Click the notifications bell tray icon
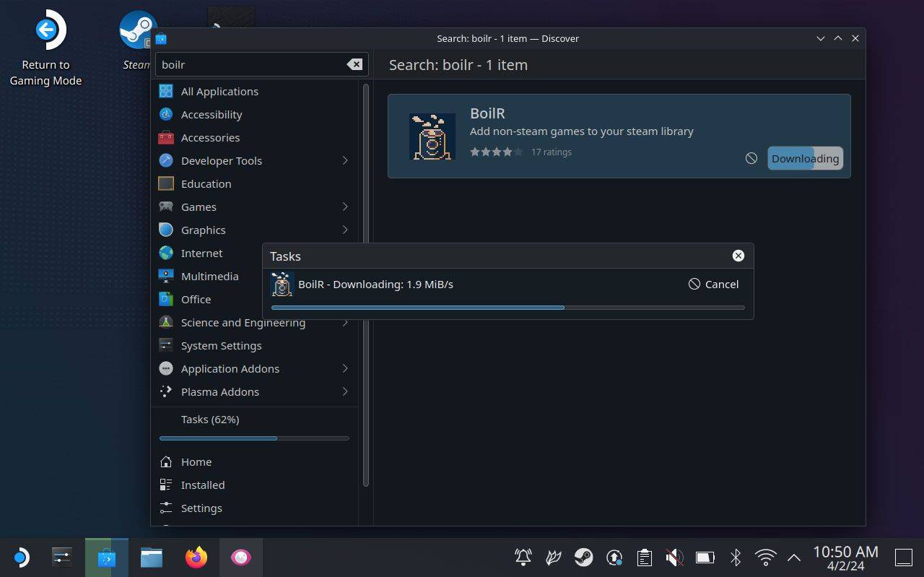Screen dimensions: 924x577 point(523,557)
